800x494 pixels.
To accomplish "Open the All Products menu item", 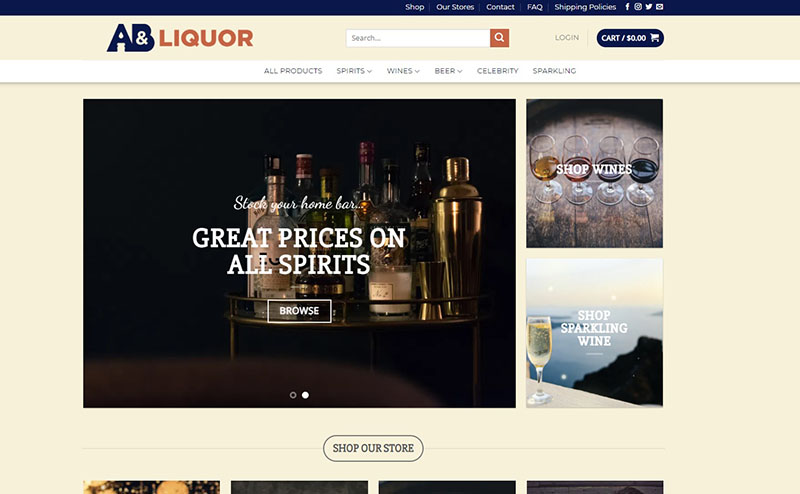I will click(x=293, y=71).
